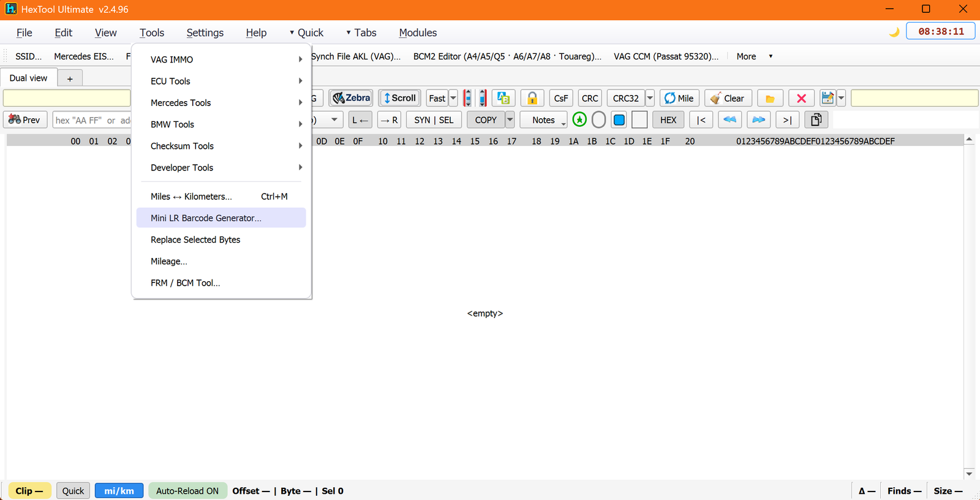Viewport: 980px width, 500px height.
Task: Click the yellow folder open icon
Action: coord(770,98)
